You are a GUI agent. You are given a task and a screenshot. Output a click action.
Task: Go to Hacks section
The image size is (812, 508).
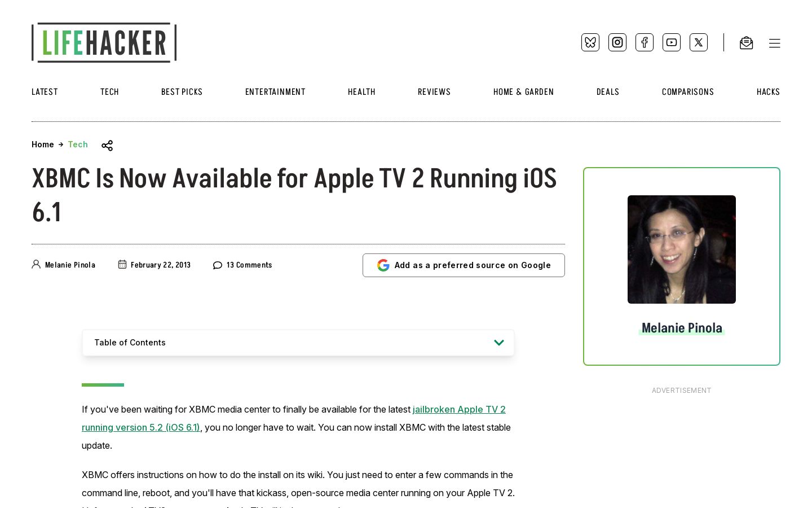(768, 92)
